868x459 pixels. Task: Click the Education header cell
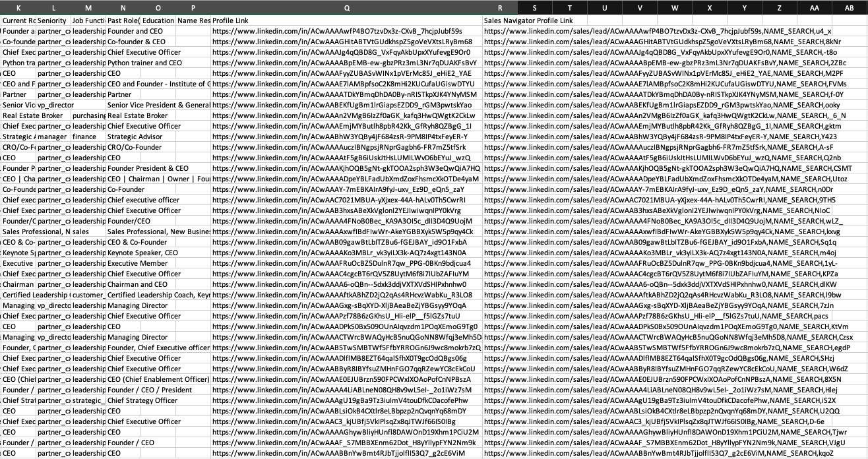point(158,20)
